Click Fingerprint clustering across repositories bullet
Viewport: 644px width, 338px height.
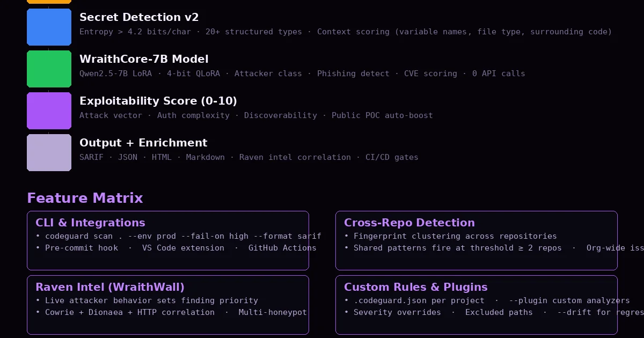pyautogui.click(x=450, y=236)
